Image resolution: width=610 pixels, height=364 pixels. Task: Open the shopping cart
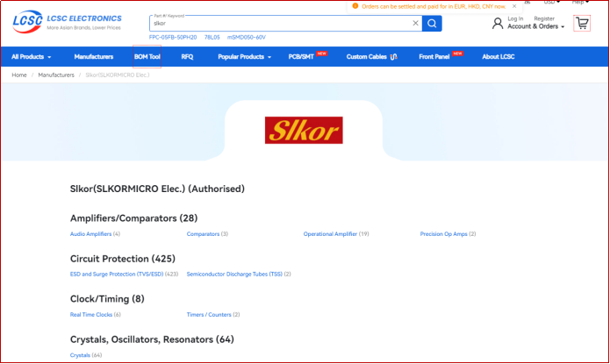581,23
